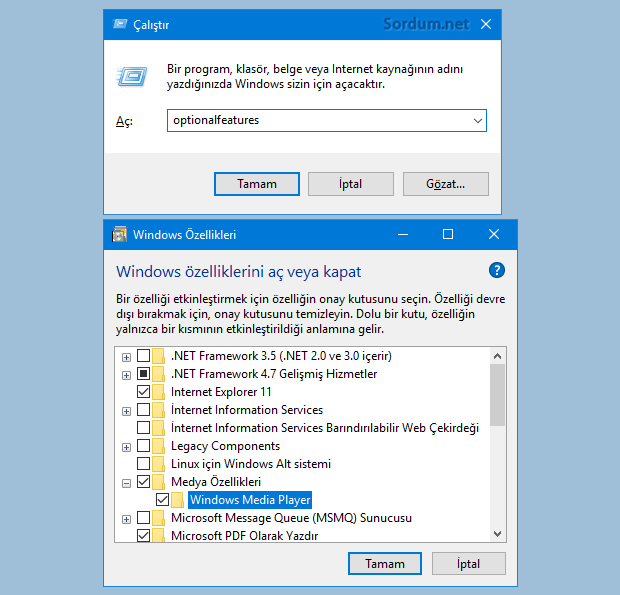Click the features list scroll down arrow
The width and height of the screenshot is (620, 595).
497,534
